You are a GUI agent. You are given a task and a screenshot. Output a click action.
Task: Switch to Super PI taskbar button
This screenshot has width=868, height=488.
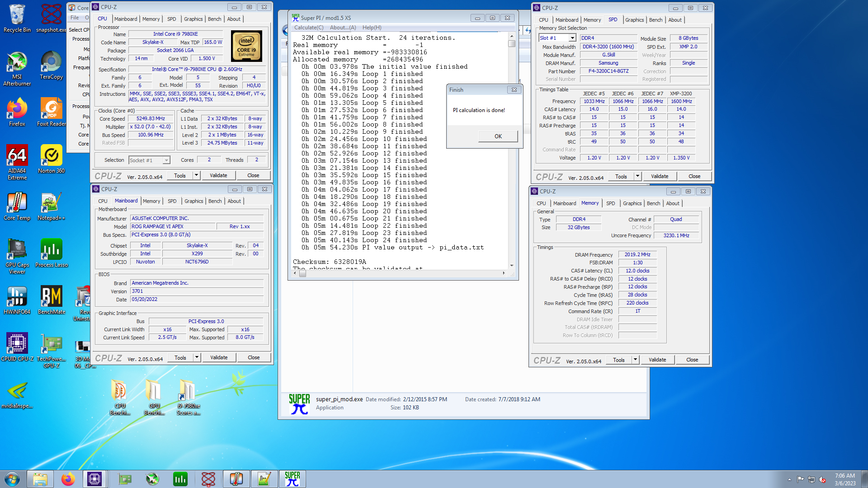(x=292, y=479)
